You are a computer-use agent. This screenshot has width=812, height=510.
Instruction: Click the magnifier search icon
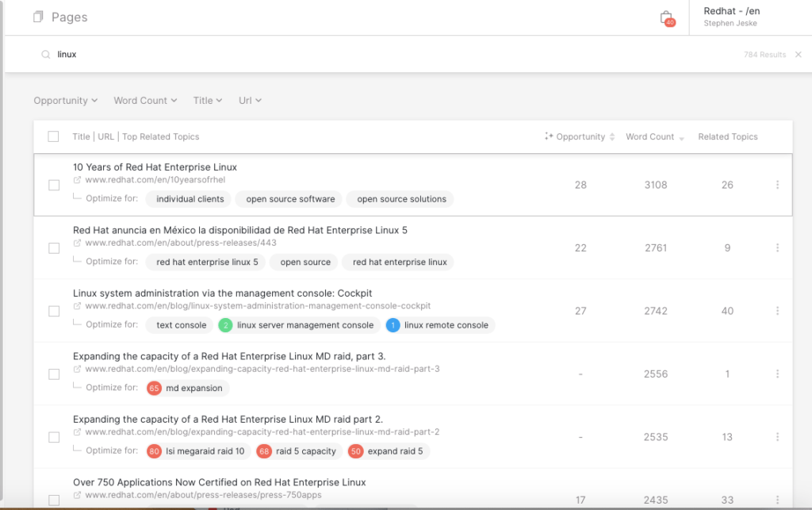pos(46,55)
